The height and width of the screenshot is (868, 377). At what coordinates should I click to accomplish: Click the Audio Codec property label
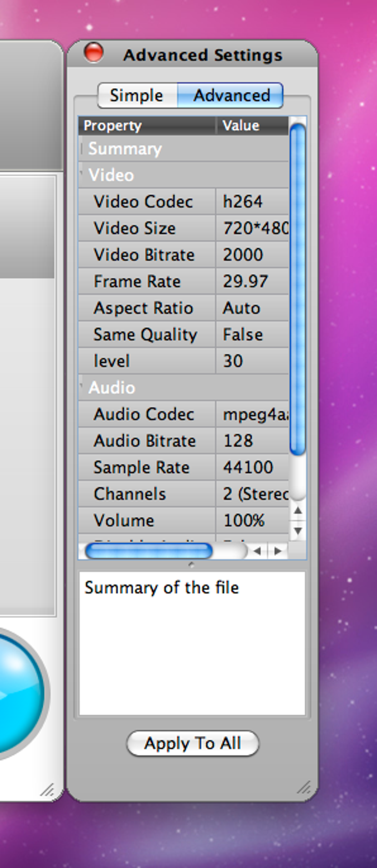(x=144, y=414)
